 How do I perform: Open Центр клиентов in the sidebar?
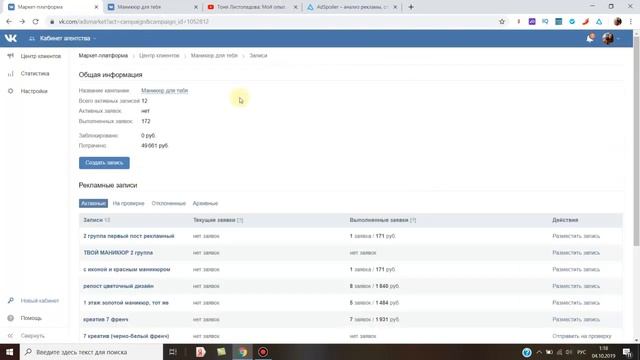[x=35, y=56]
